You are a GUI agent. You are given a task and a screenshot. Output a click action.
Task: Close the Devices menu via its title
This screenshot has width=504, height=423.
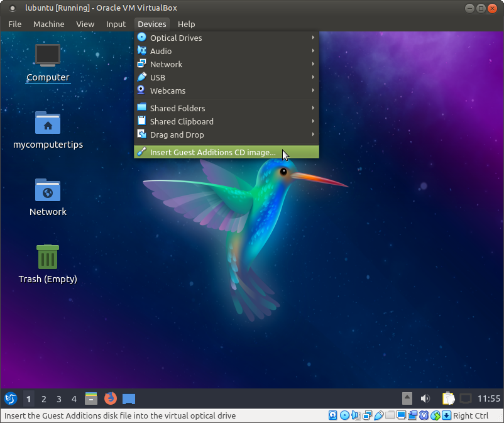tap(151, 24)
